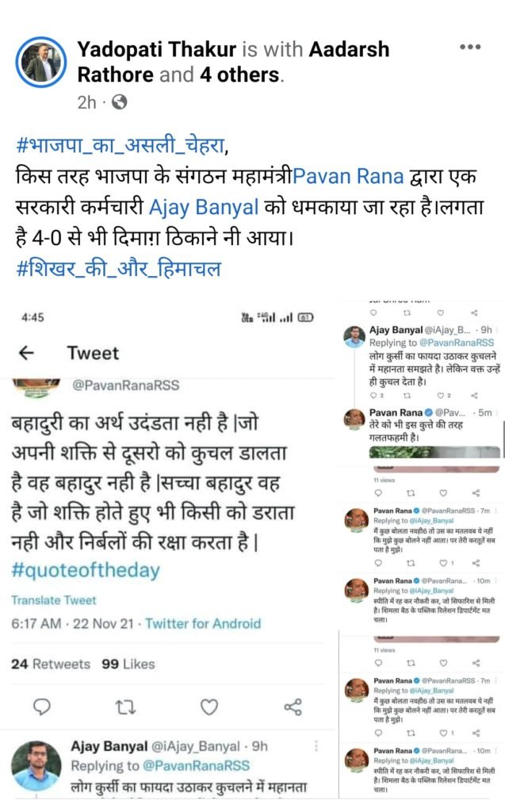Open the three-dot post options menu
This screenshot has height=812, width=505.
pos(470,47)
